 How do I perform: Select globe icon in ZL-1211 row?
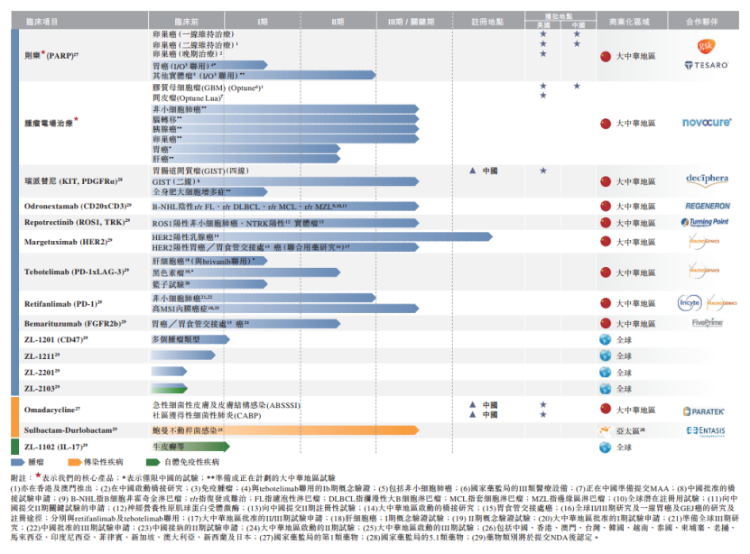(606, 355)
